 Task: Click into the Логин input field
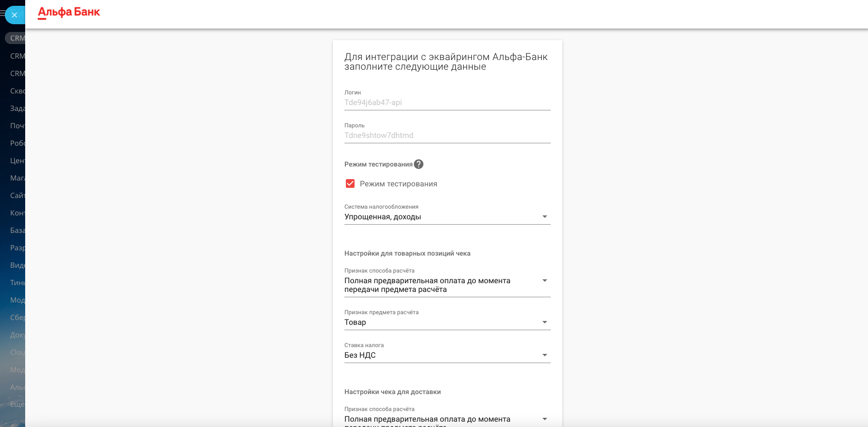tap(447, 103)
